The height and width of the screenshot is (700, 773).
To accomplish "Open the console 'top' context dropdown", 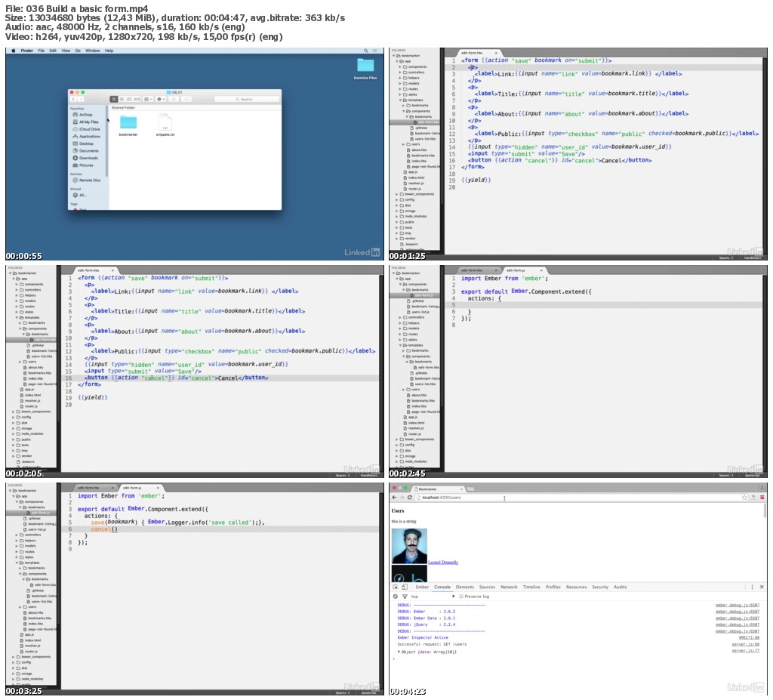I will (433, 597).
